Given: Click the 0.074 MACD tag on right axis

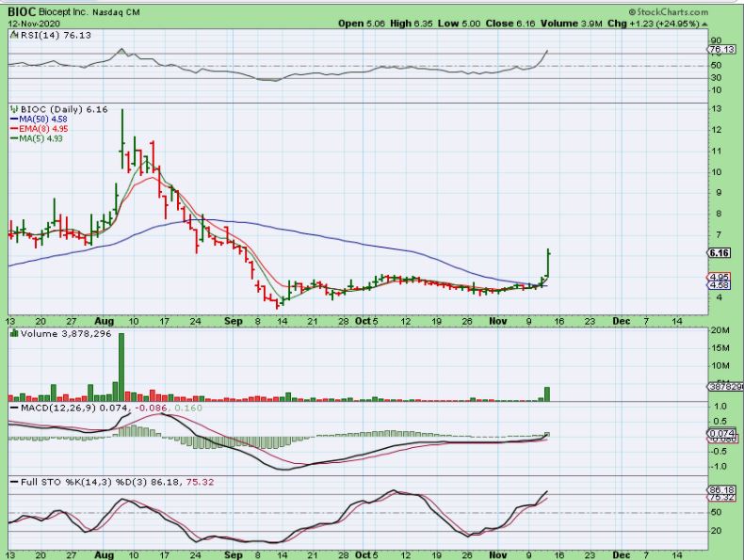Looking at the screenshot, I should pos(721,433).
